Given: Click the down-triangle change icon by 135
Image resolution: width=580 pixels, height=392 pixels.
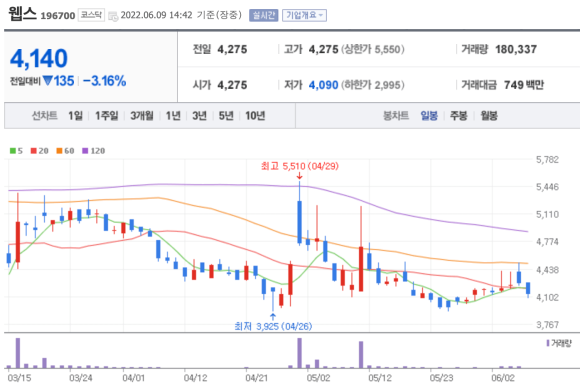Looking at the screenshot, I should pyautogui.click(x=47, y=80).
